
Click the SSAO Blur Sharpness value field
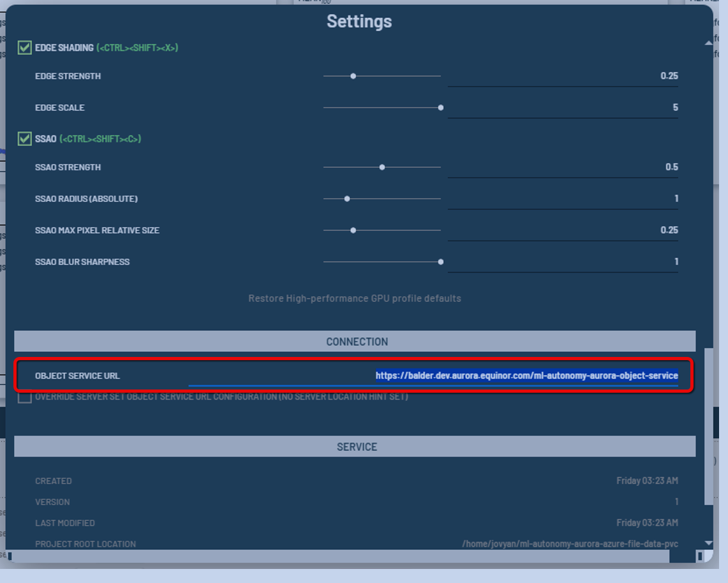(562, 262)
